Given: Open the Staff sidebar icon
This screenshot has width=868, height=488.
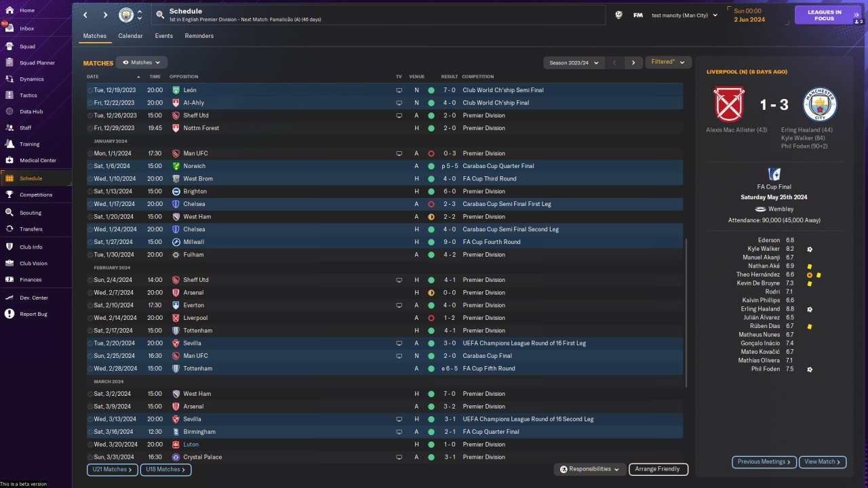Looking at the screenshot, I should (9, 127).
